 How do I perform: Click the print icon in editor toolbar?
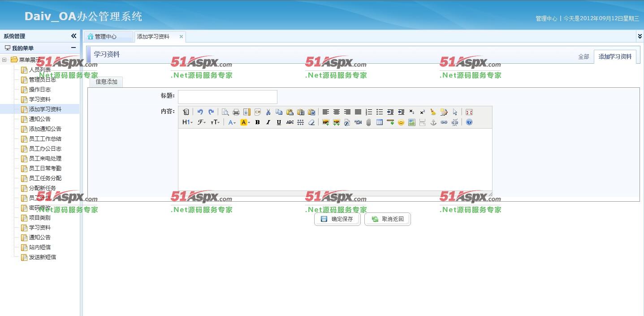click(236, 112)
